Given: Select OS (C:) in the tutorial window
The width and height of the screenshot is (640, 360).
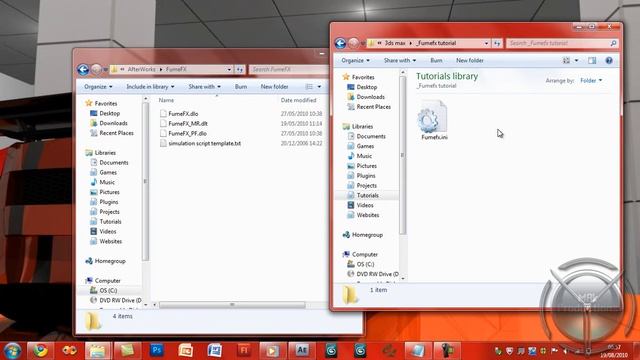Looking at the screenshot, I should click(x=361, y=264).
